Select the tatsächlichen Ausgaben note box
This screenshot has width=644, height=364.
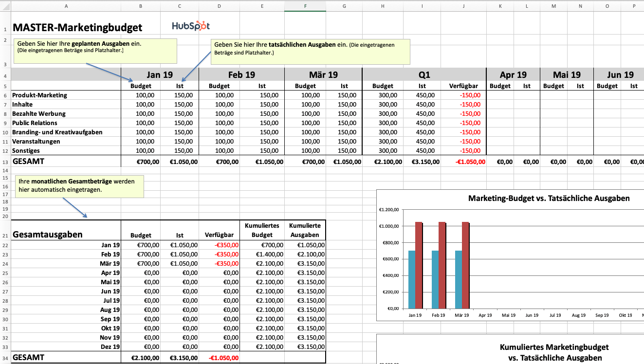311,52
